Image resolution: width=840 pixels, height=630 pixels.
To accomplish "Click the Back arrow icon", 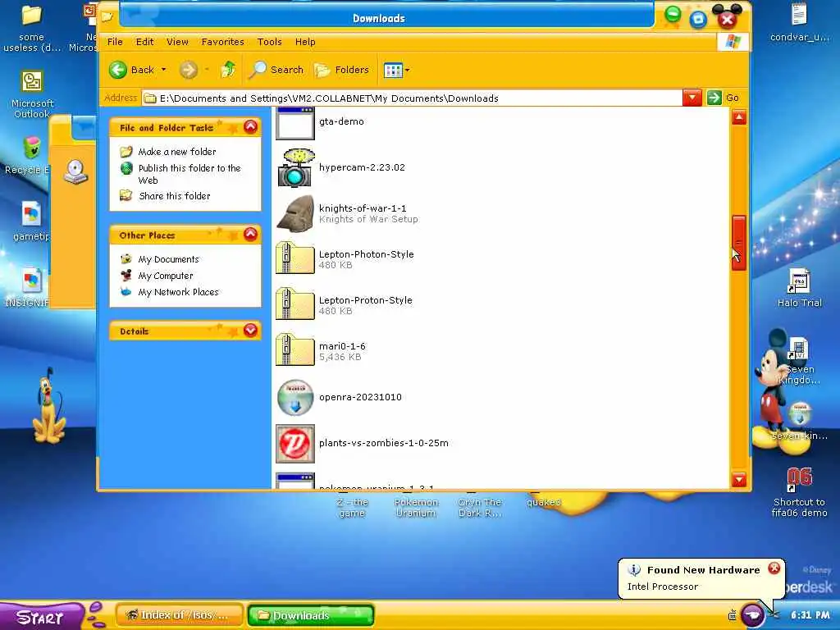I will (x=118, y=70).
